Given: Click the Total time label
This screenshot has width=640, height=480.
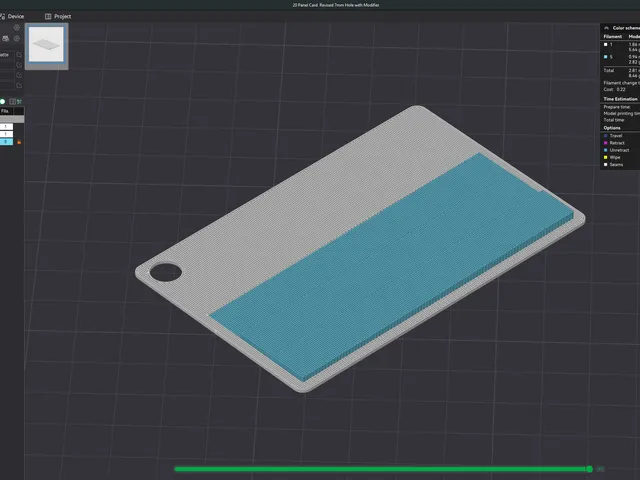Looking at the screenshot, I should [x=614, y=120].
